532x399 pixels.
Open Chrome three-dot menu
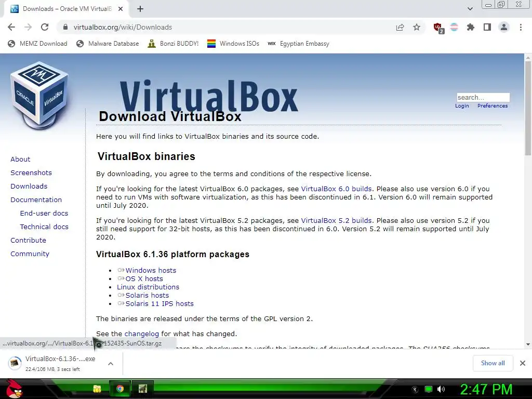[521, 27]
